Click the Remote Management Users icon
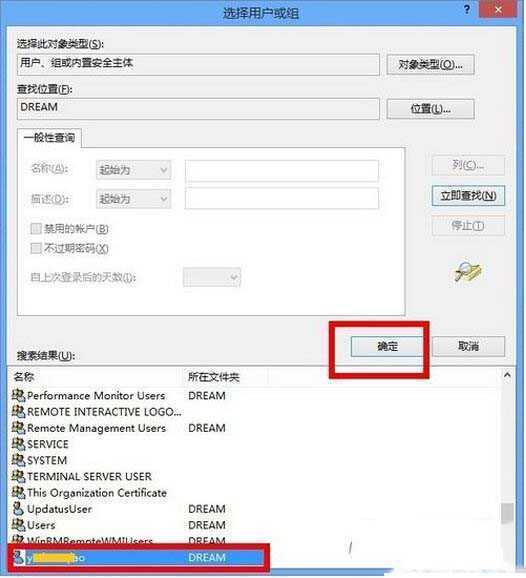 click(18, 428)
